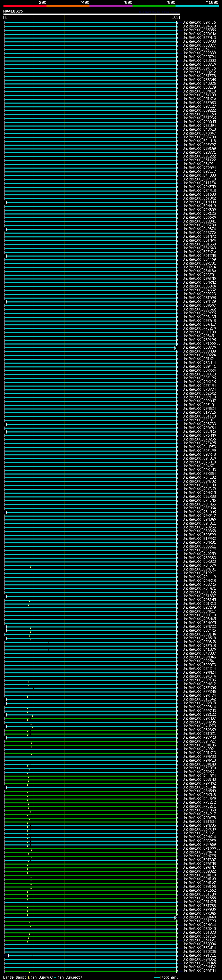
Task: Select the UniRef100_Q9XF59 label
Action: tap(199, 187)
